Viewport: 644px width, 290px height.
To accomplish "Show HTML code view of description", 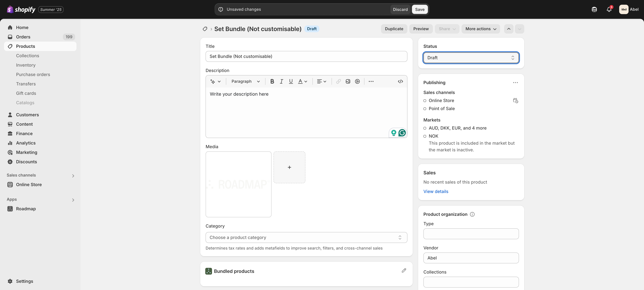I will [400, 81].
